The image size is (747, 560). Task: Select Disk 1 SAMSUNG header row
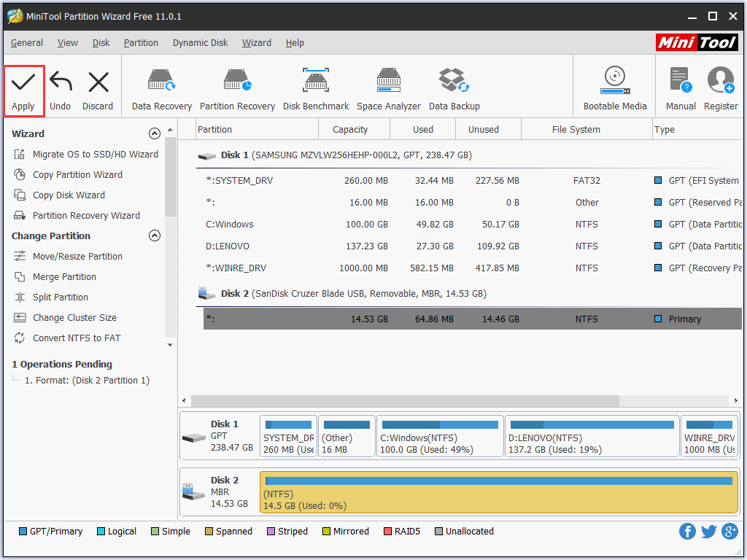click(469, 155)
